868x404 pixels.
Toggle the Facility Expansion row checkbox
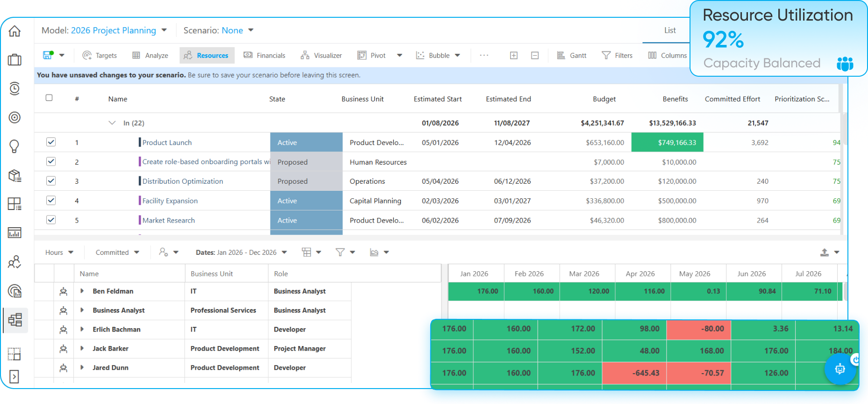(x=51, y=200)
